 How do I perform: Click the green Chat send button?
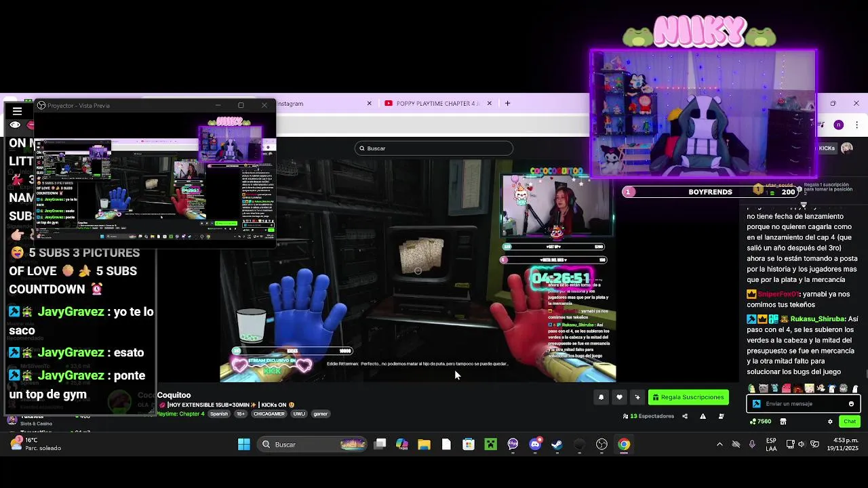tap(850, 422)
